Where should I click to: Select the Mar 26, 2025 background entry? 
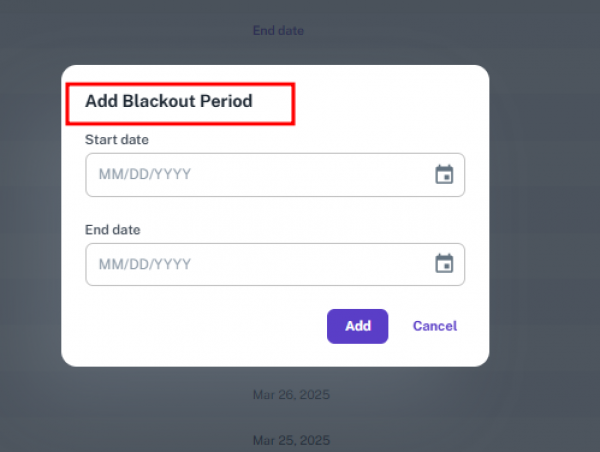(x=291, y=395)
